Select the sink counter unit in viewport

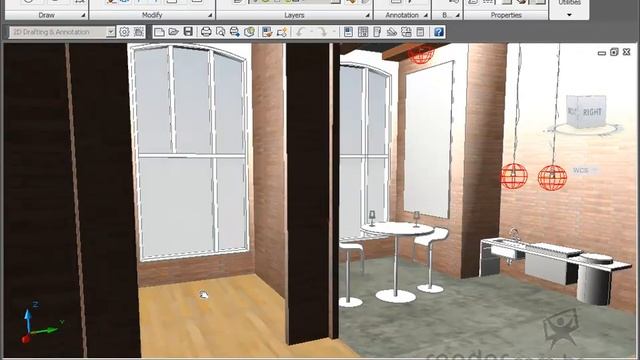click(x=555, y=267)
